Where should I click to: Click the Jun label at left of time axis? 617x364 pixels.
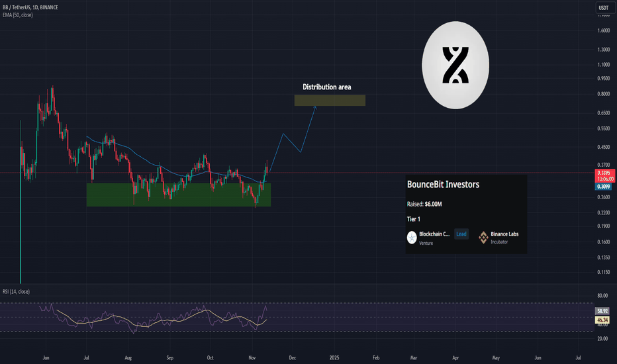tap(46, 357)
